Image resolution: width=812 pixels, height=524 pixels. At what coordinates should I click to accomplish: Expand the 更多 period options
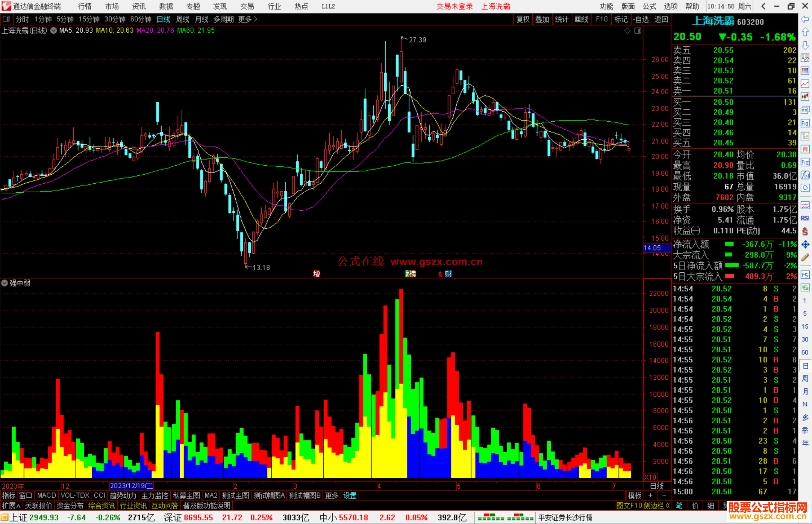coord(248,19)
